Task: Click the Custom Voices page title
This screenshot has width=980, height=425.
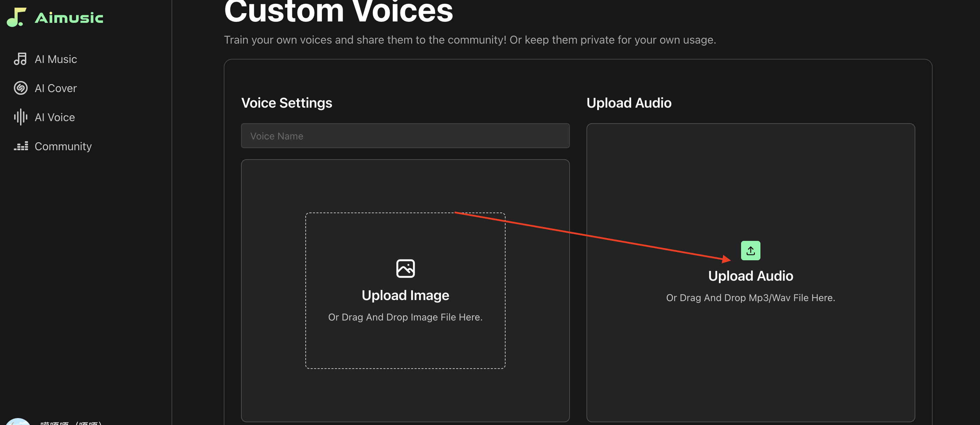Action: click(339, 11)
